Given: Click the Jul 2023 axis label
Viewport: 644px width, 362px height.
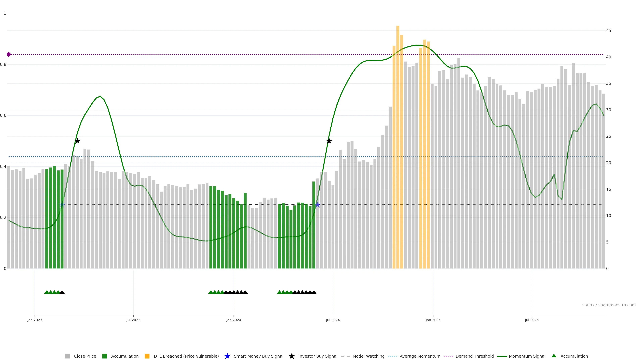Looking at the screenshot, I should point(133,320).
